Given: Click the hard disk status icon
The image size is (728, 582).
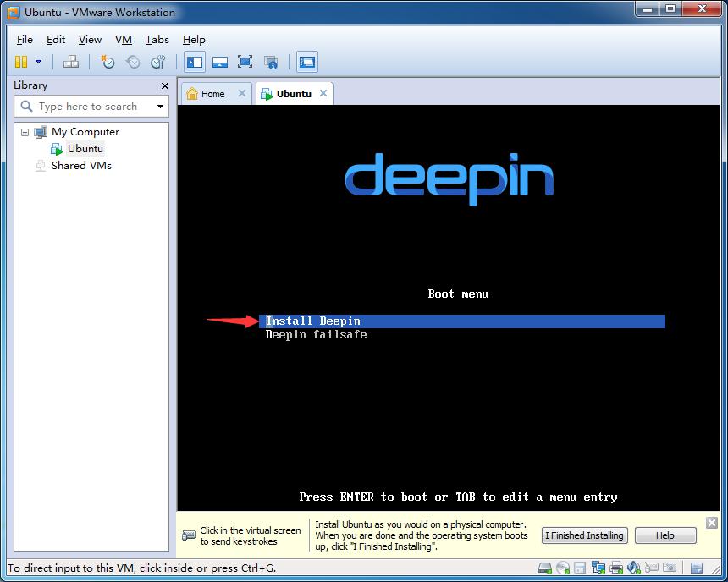Looking at the screenshot, I should coord(545,568).
